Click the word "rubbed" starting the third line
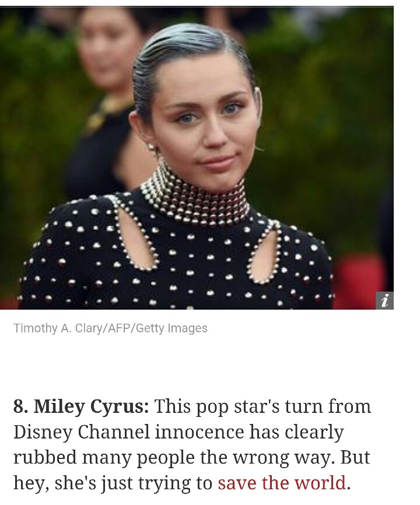 [x=45, y=457]
